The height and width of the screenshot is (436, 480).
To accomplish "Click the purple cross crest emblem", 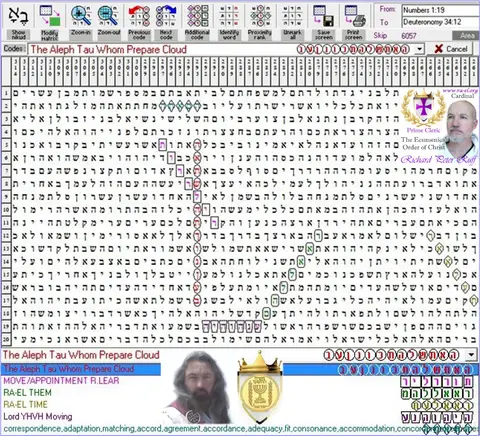I will pyautogui.click(x=423, y=107).
